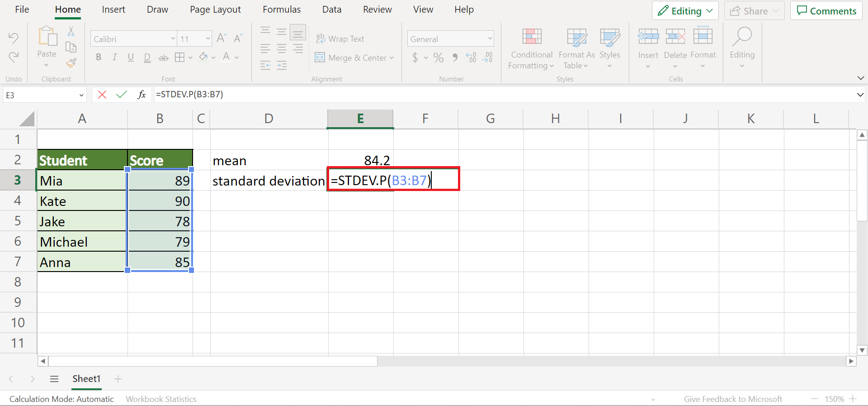This screenshot has height=406, width=868.
Task: Expand the General number format dropdown
Action: tap(490, 39)
